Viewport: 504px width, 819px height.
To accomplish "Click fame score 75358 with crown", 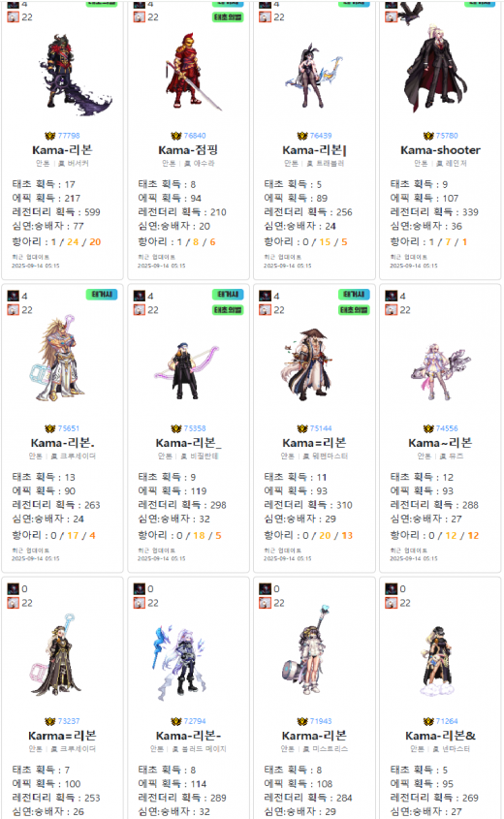I will tap(189, 428).
